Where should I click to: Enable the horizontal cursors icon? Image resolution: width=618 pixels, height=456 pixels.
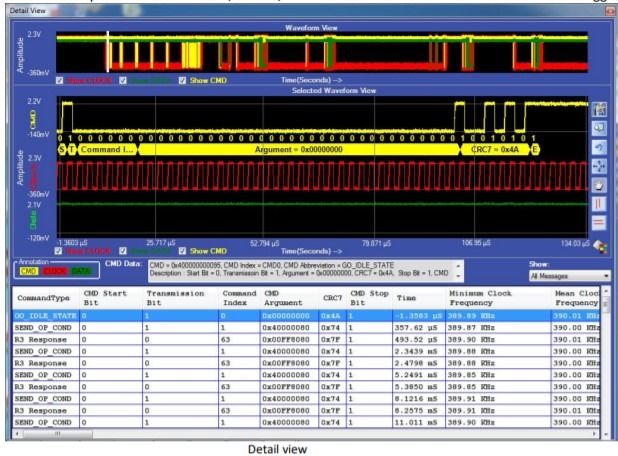(600, 225)
